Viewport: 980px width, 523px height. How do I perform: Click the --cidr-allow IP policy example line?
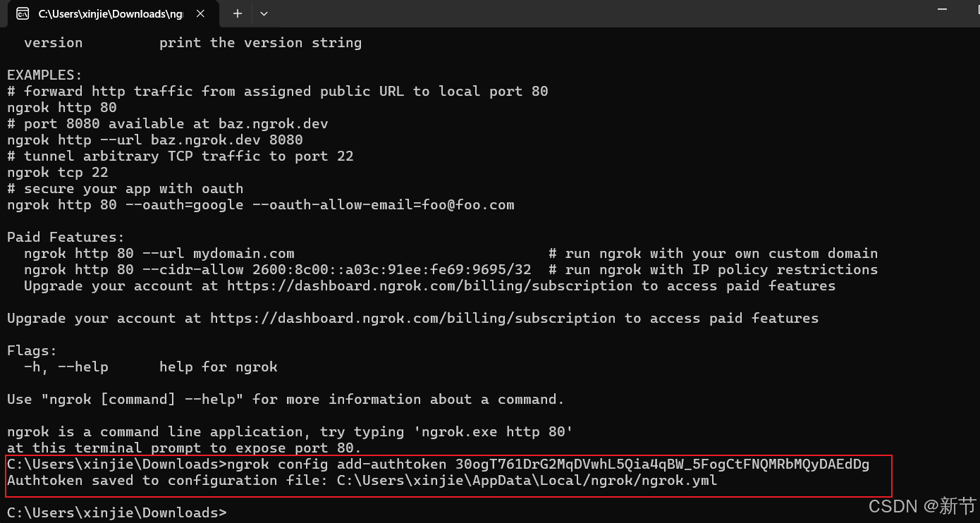[x=278, y=270]
